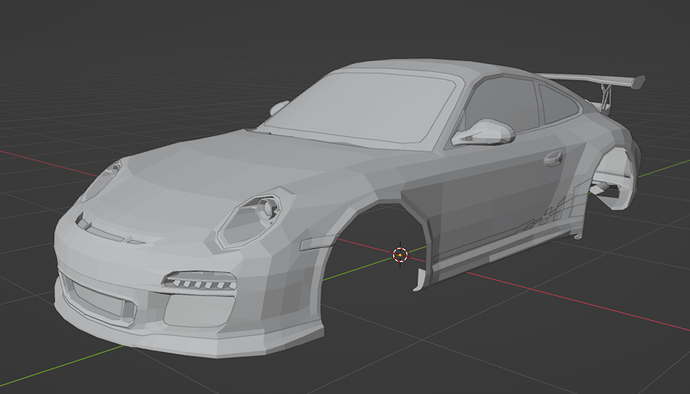Select the side marker light on front fender
Screen dimensions: 690x394
point(317,243)
